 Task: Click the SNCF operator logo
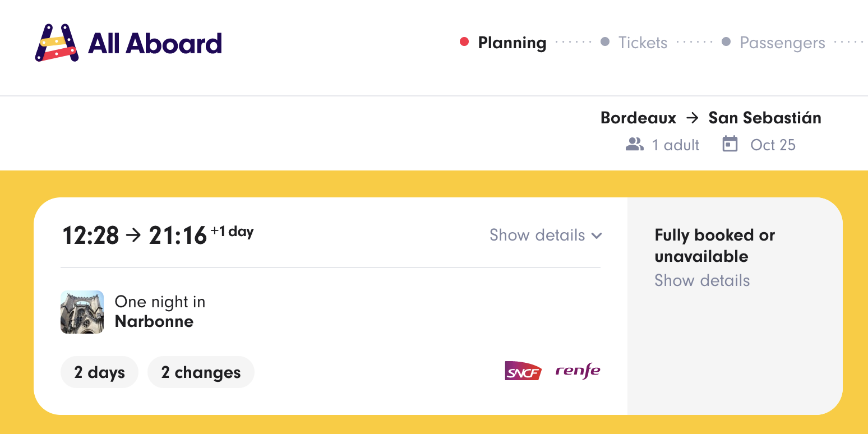(x=523, y=371)
